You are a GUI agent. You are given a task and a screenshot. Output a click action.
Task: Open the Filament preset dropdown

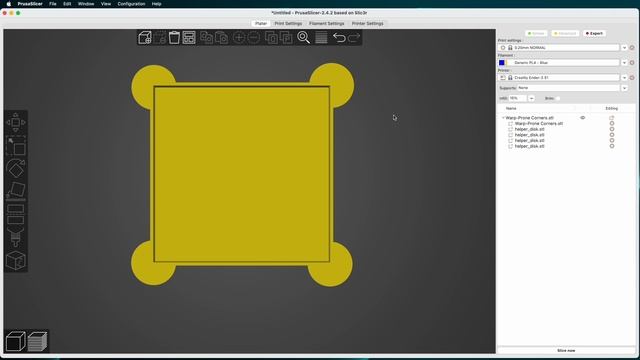click(624, 62)
